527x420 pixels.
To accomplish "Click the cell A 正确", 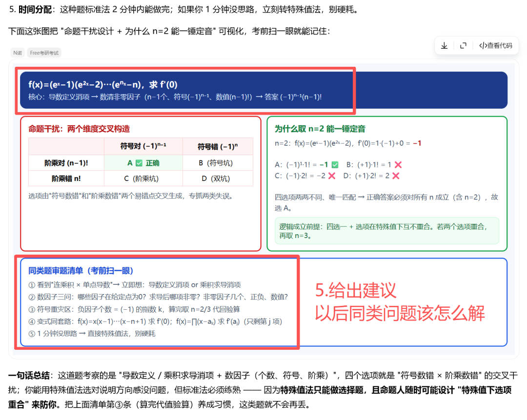I will (x=143, y=163).
